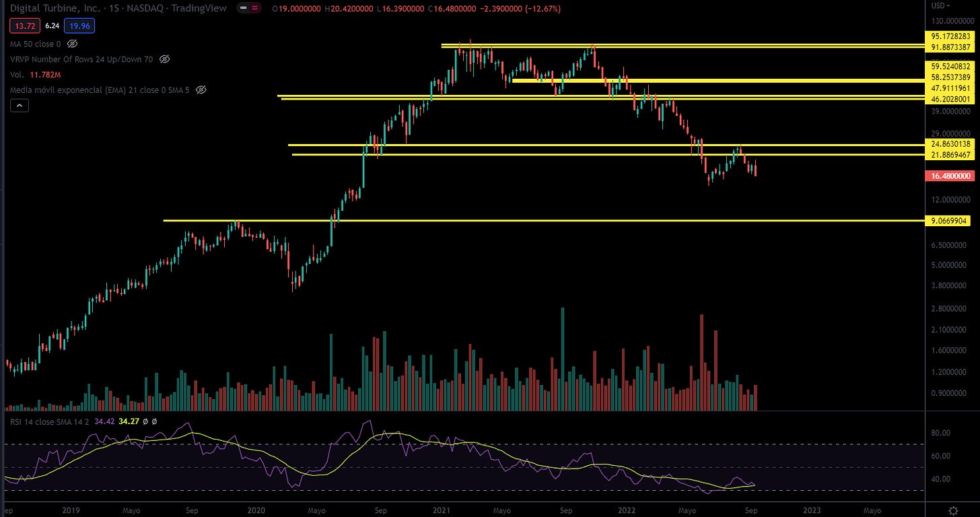Click the RSI value 34.42

[104, 422]
